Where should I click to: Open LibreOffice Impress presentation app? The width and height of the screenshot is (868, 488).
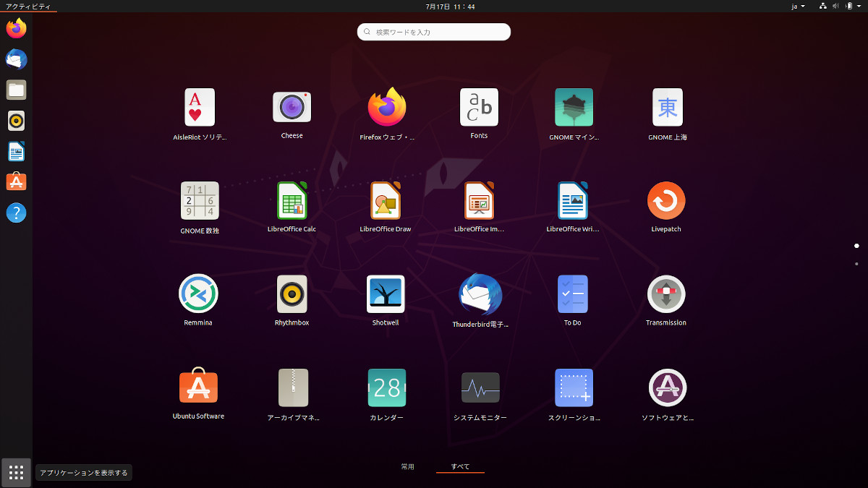click(x=479, y=200)
